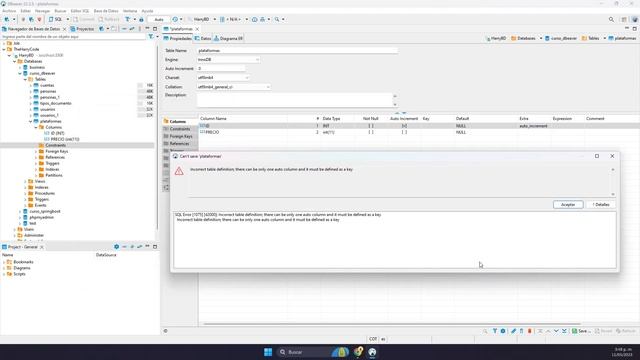Click the Aceptar button in the error dialog
The width and height of the screenshot is (640, 360).
[x=568, y=204]
